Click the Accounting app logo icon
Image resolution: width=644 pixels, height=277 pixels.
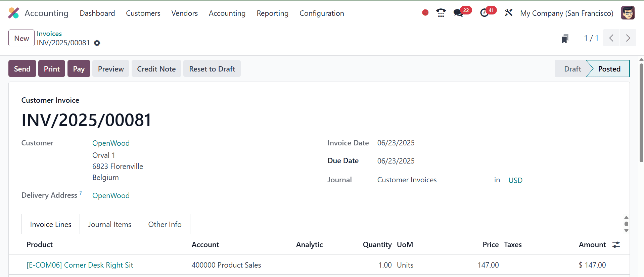pyautogui.click(x=14, y=13)
